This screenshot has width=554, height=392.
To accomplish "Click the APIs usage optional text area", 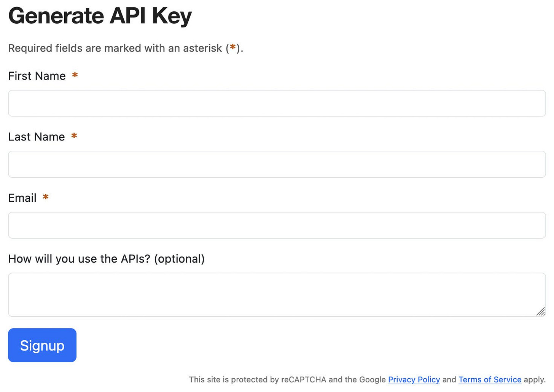I will click(x=277, y=295).
